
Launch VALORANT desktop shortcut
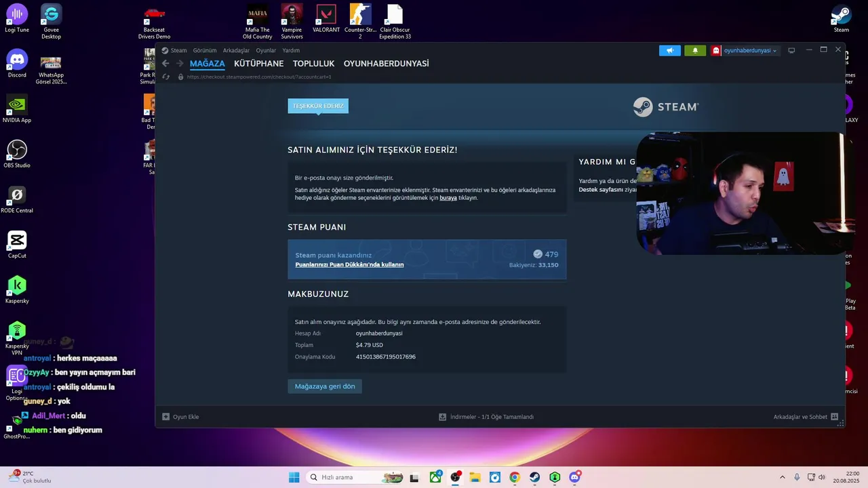point(326,18)
